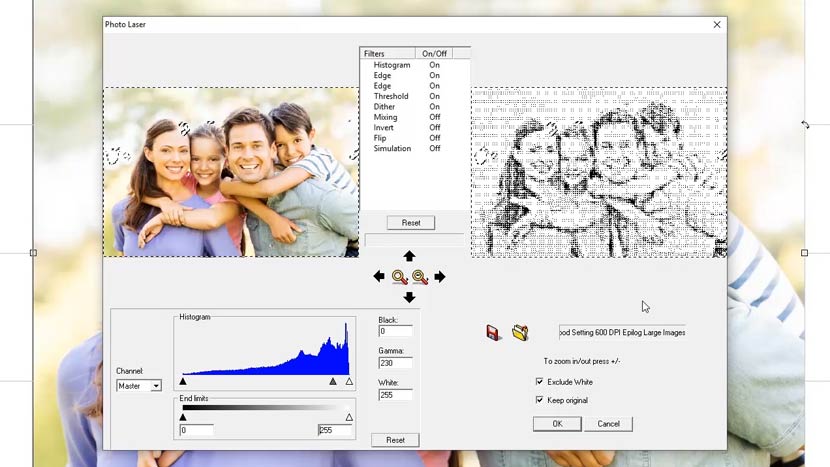Viewport: 830px width, 467px height.
Task: Open the Channel Master dropdown
Action: 156,386
